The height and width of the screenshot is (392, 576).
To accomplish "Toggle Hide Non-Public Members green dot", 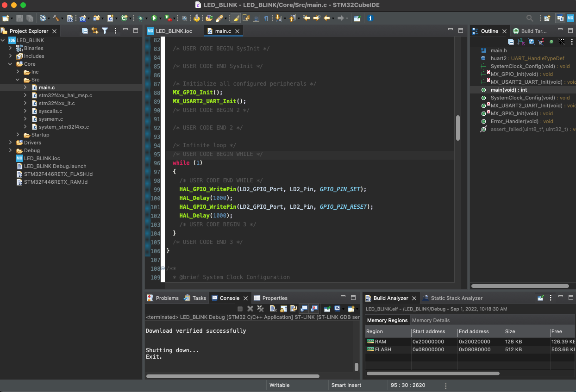I will coord(551,42).
